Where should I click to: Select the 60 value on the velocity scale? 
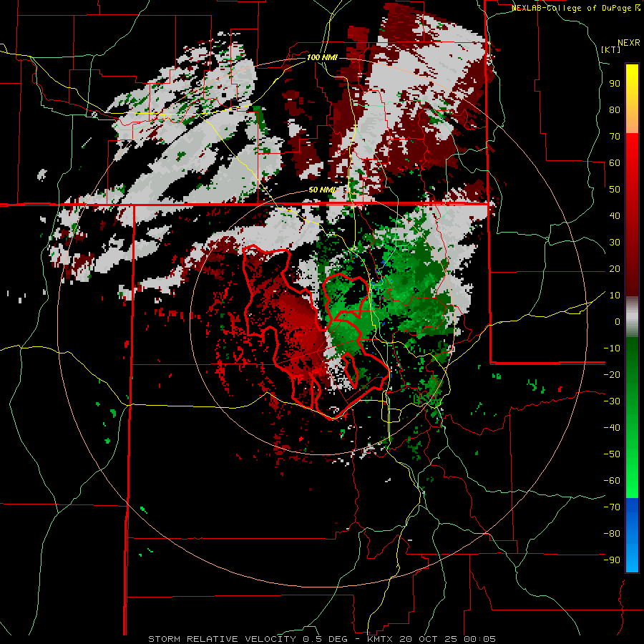615,162
